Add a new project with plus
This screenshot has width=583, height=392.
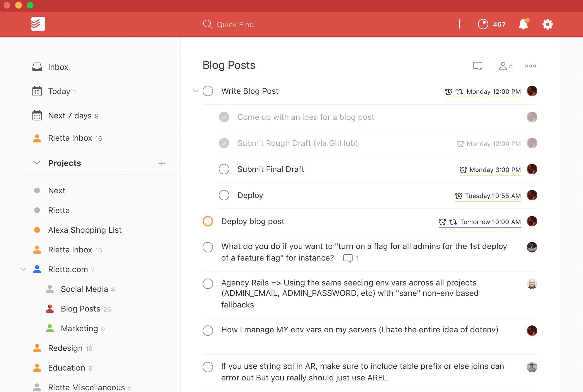click(x=162, y=164)
